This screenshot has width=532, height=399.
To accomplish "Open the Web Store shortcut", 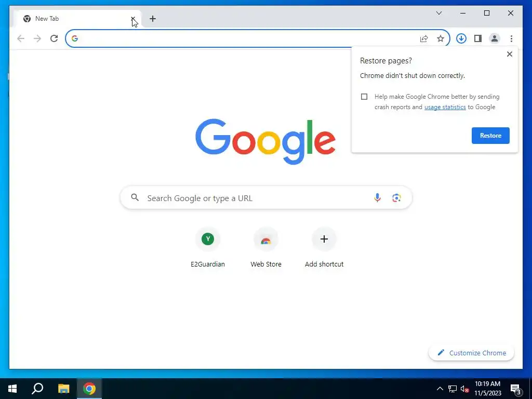I will click(x=265, y=247).
